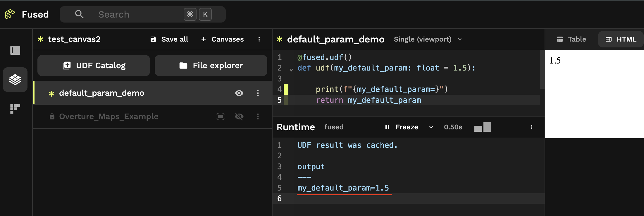This screenshot has height=216, width=644.
Task: Click the 'fused' runtime label
Action: click(334, 127)
